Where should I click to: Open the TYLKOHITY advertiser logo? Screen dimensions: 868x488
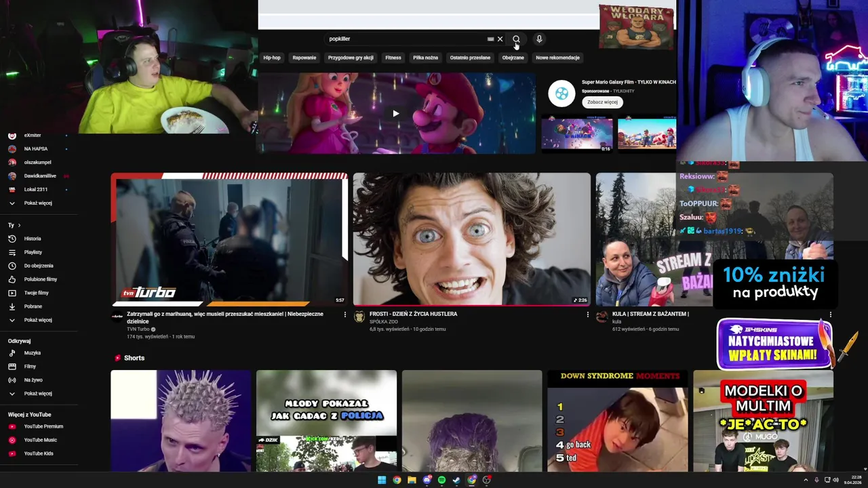tap(561, 94)
